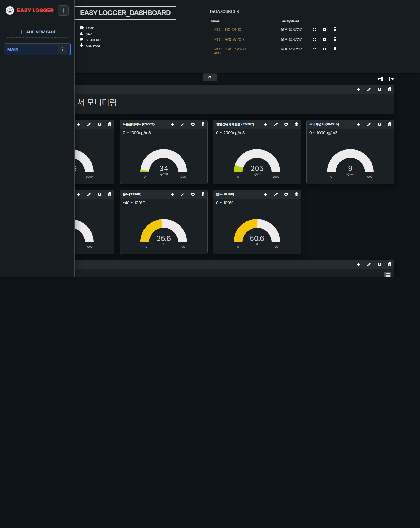Refresh the PLC_D0_D100 datasource

point(314,29)
